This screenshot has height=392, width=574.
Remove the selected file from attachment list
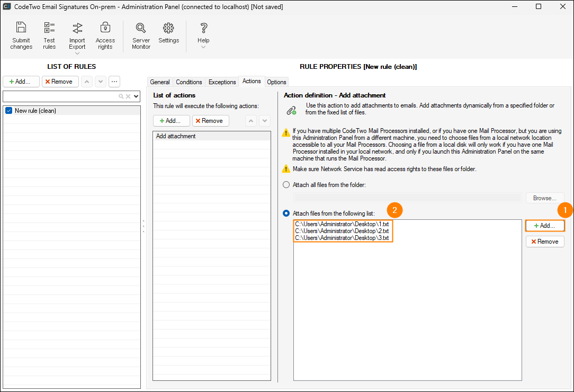tap(545, 242)
